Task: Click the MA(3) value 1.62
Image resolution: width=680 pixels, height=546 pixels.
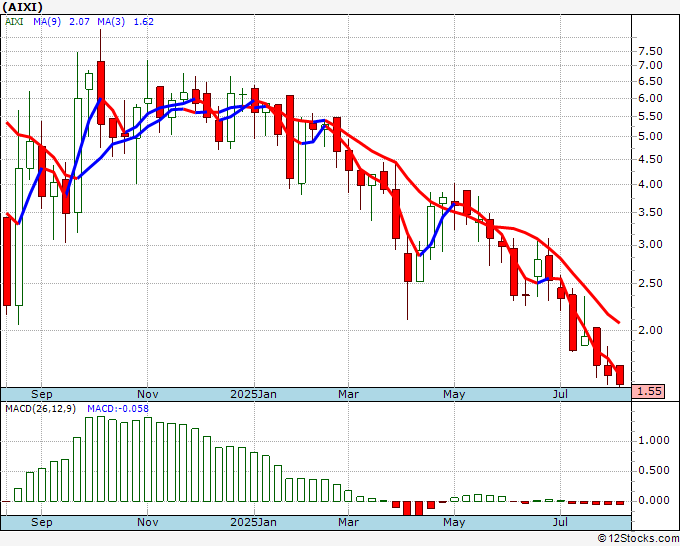Action: click(x=144, y=22)
